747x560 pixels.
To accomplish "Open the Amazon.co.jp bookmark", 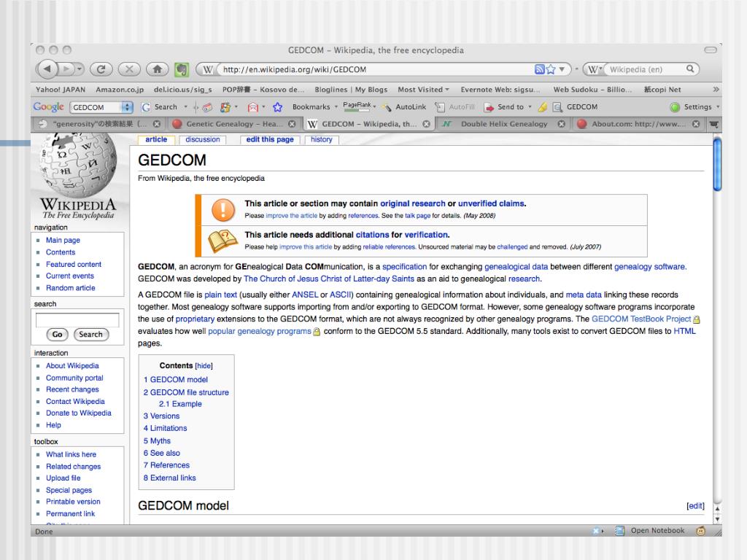I will [x=120, y=90].
